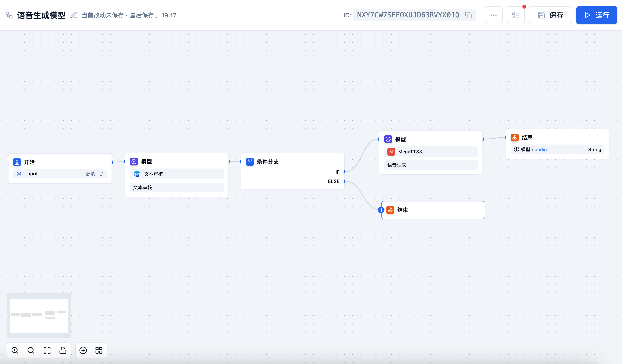622x364 pixels.
Task: Toggle the canvas lock icon
Action: point(63,350)
